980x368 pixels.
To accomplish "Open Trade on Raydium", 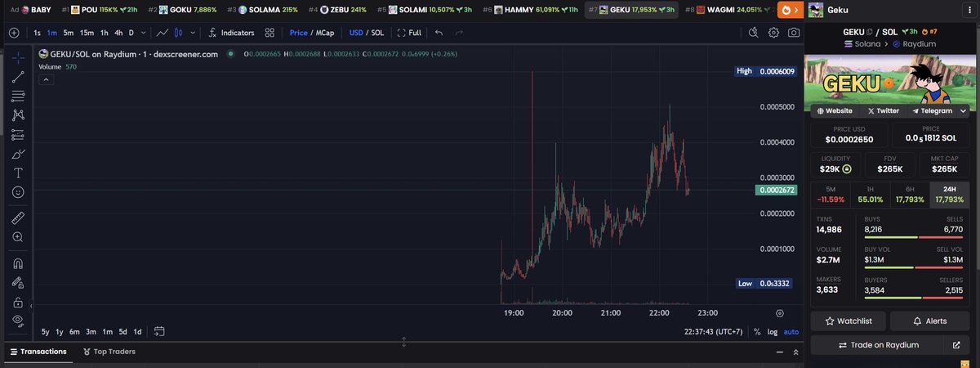I will (x=877, y=345).
